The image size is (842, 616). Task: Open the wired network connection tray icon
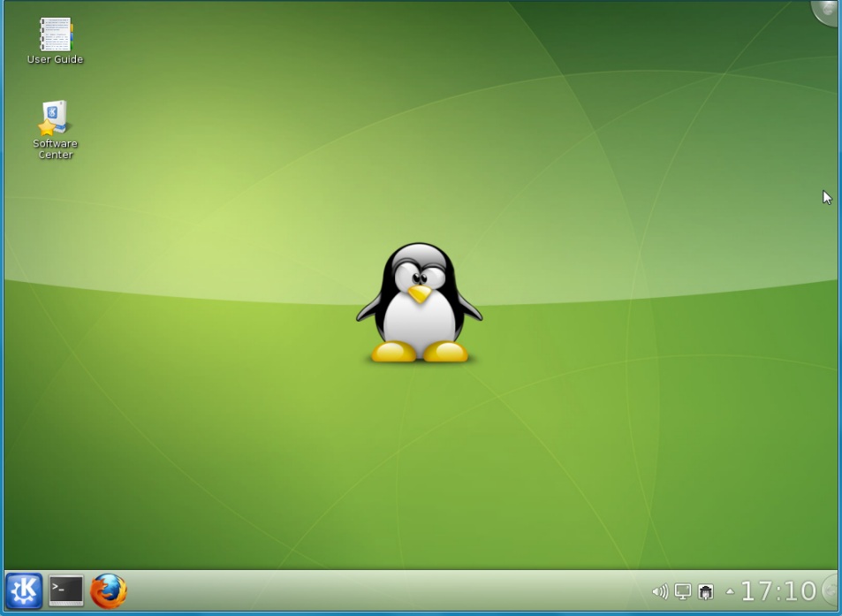point(706,592)
